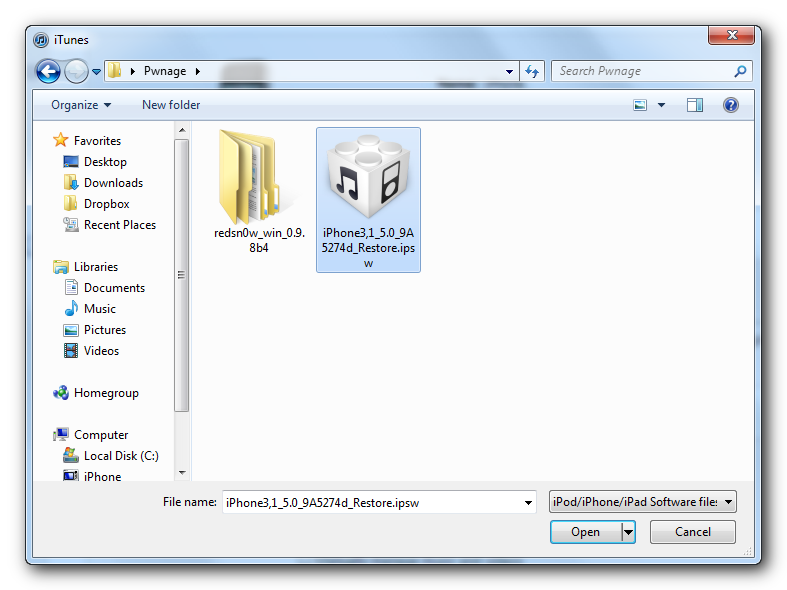Open the Organize menu
The image size is (787, 590).
pos(81,105)
